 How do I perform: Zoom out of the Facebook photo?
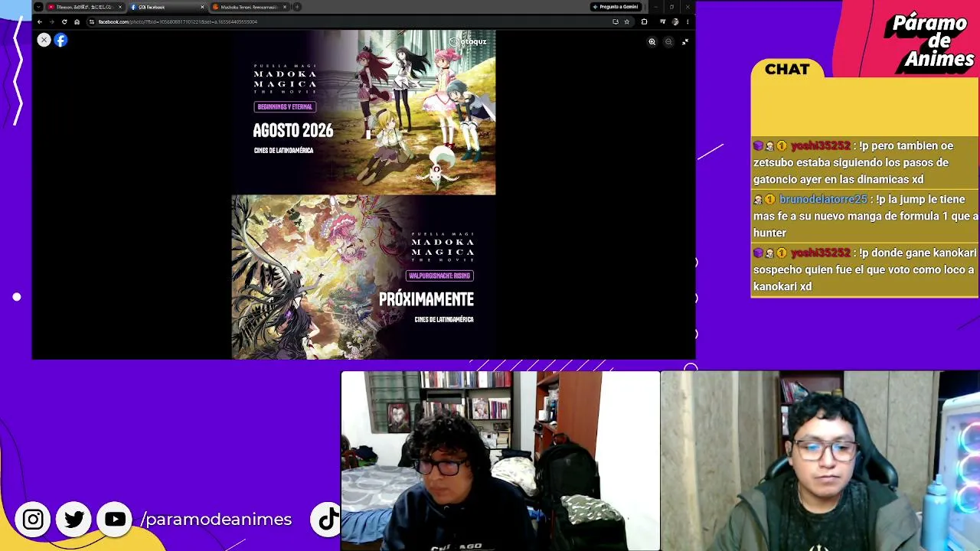point(668,42)
